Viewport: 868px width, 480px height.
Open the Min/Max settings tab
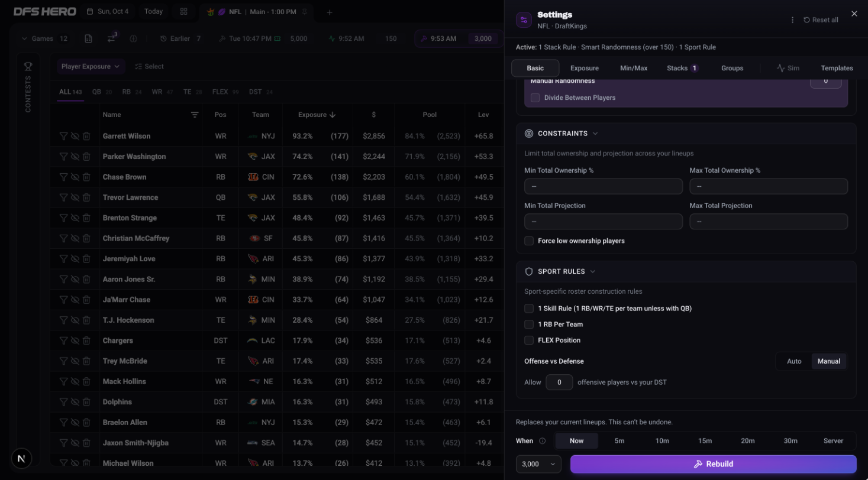pyautogui.click(x=634, y=68)
